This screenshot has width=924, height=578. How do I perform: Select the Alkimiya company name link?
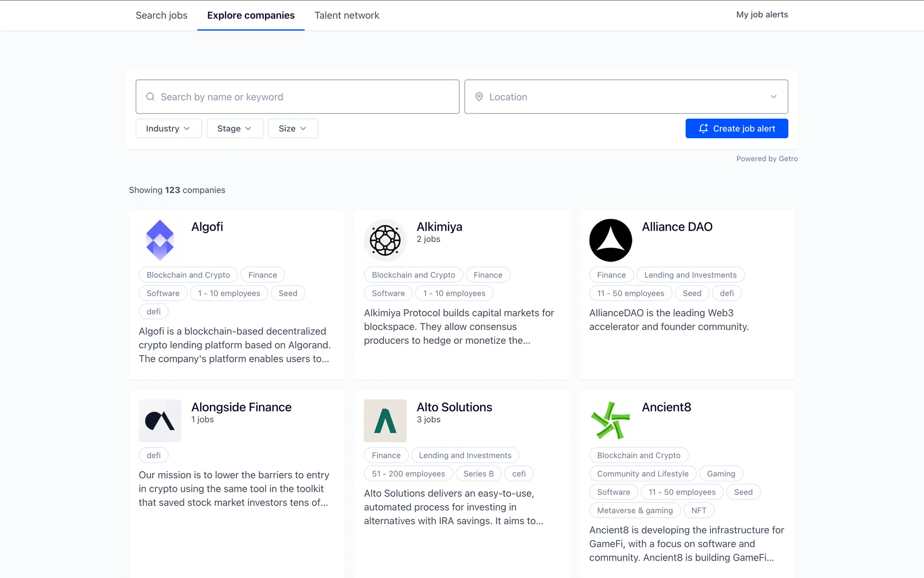(439, 226)
